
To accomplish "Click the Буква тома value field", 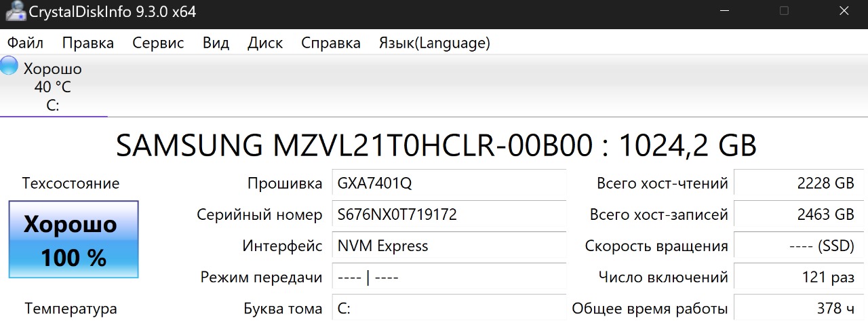I will tap(449, 309).
